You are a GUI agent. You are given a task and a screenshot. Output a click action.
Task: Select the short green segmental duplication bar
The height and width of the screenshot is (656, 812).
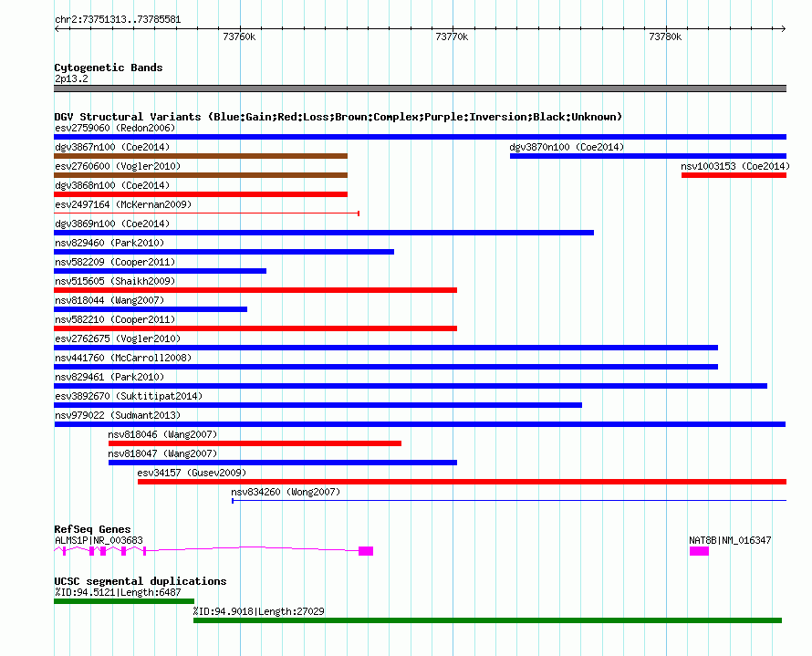[124, 601]
